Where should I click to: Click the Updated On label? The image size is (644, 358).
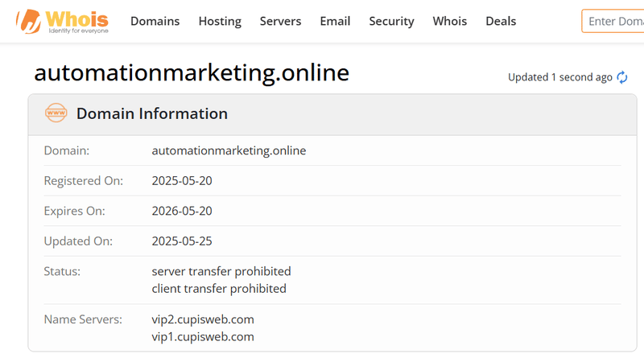point(78,241)
